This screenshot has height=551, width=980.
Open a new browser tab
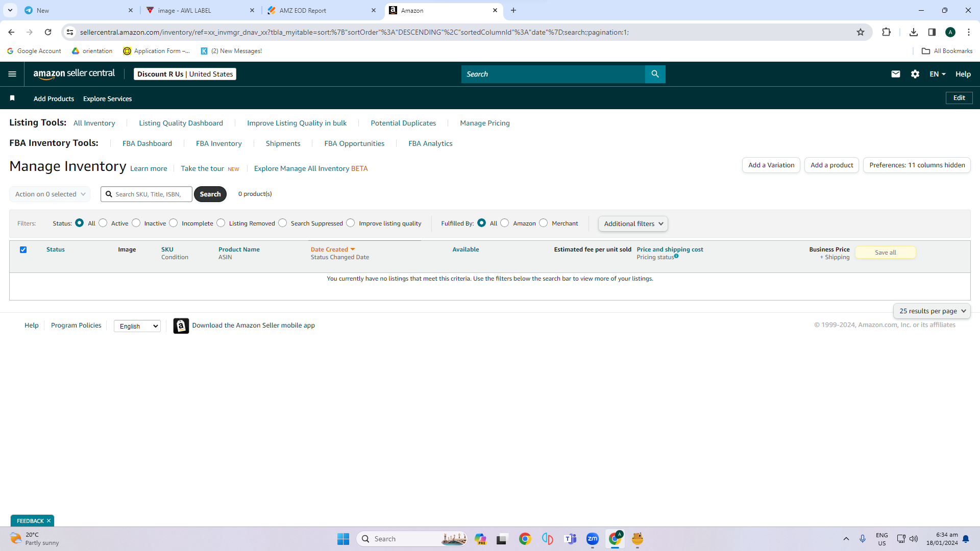tap(513, 10)
